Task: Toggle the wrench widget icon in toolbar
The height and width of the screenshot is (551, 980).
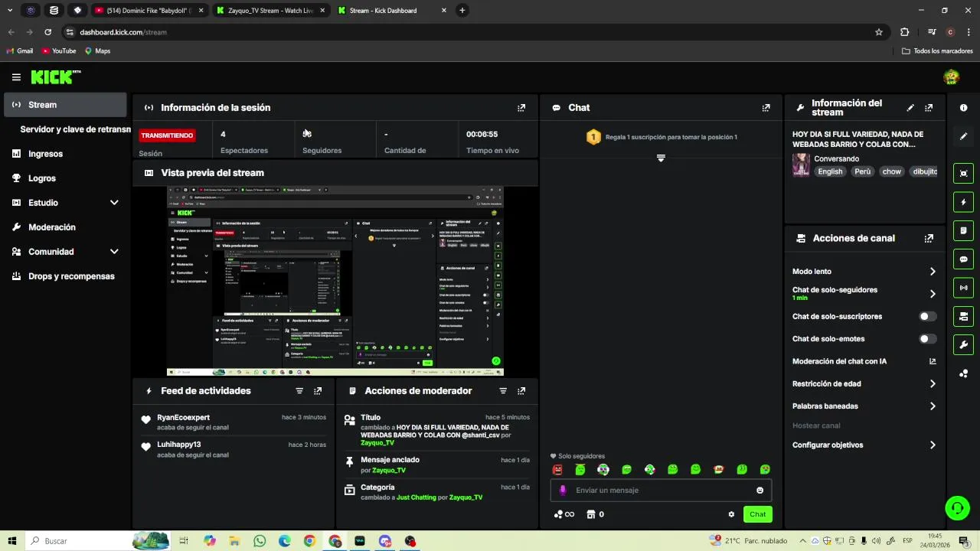Action: click(963, 344)
